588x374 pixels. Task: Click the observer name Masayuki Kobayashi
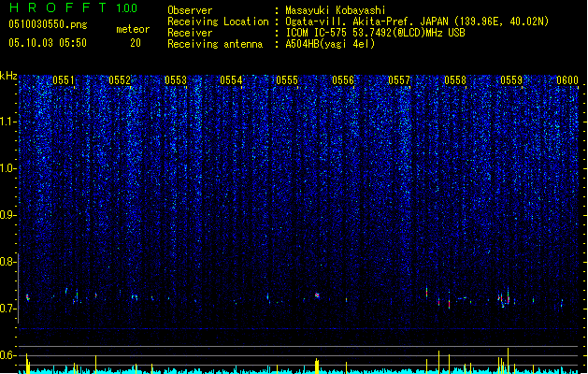(x=336, y=10)
